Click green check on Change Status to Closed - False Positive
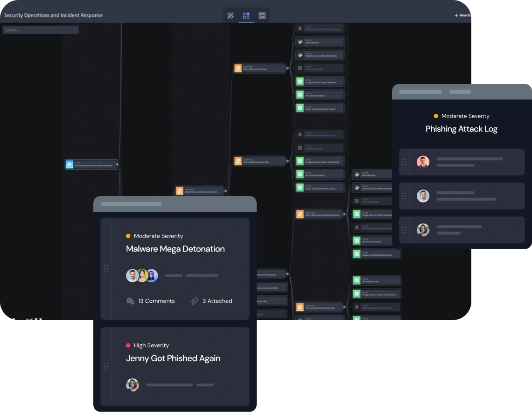 click(x=300, y=161)
